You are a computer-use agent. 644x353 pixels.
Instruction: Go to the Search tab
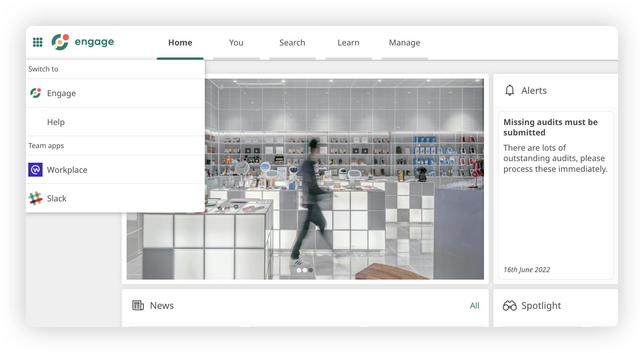pyautogui.click(x=292, y=43)
